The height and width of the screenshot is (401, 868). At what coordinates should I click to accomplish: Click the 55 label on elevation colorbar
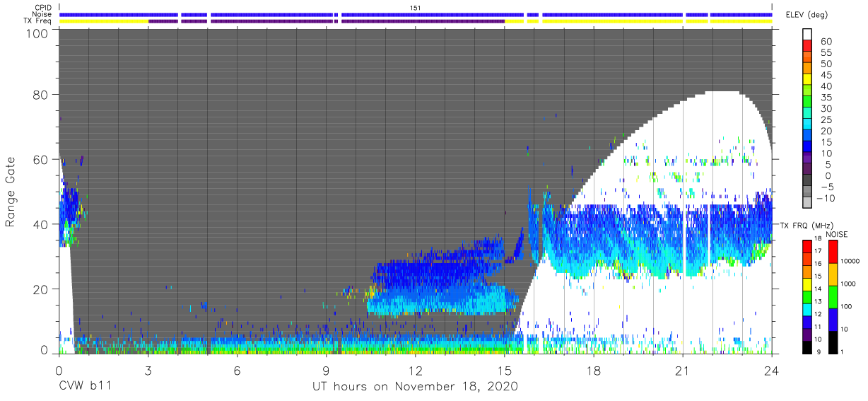pyautogui.click(x=826, y=53)
